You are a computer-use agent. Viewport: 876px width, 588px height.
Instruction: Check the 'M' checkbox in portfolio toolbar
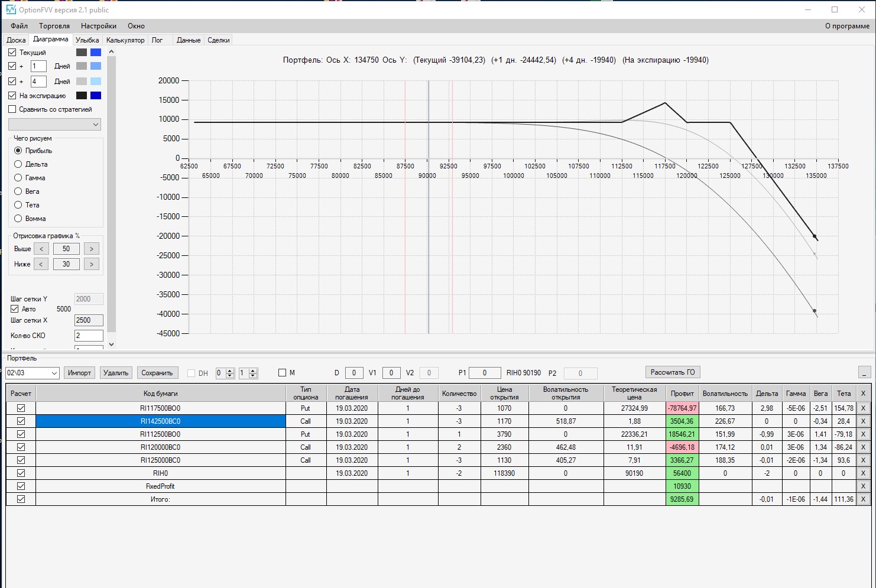283,373
